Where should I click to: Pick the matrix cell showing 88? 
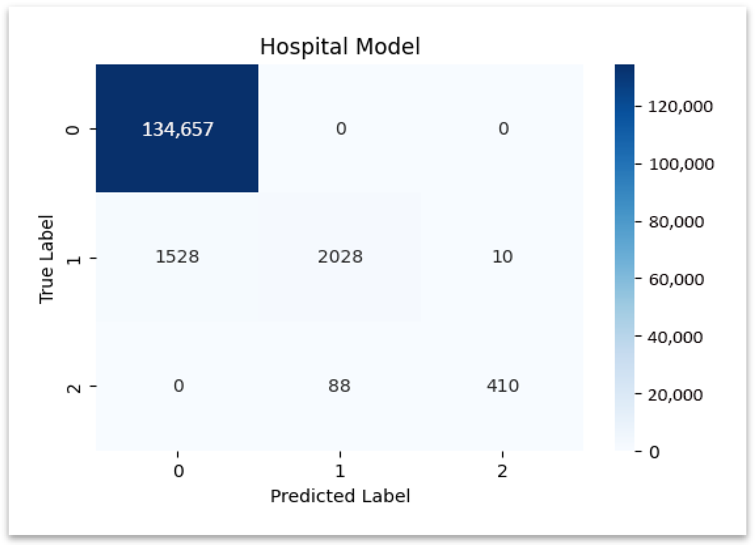[x=340, y=386]
